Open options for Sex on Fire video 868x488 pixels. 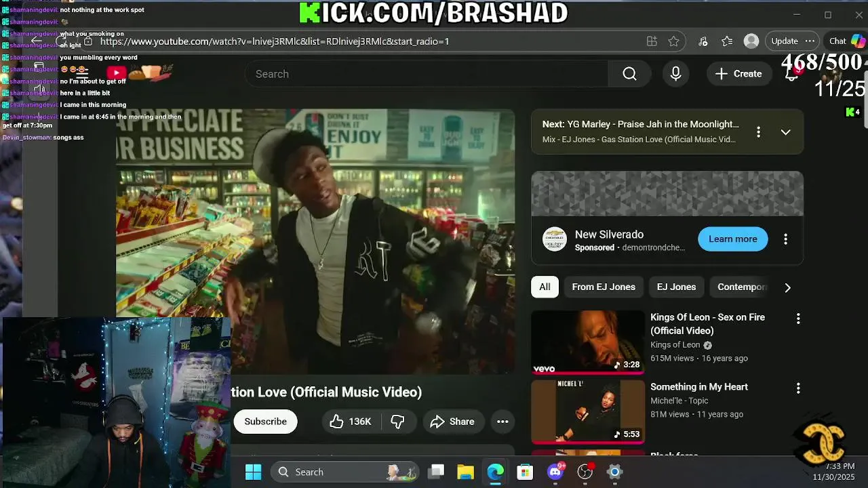[x=798, y=318]
